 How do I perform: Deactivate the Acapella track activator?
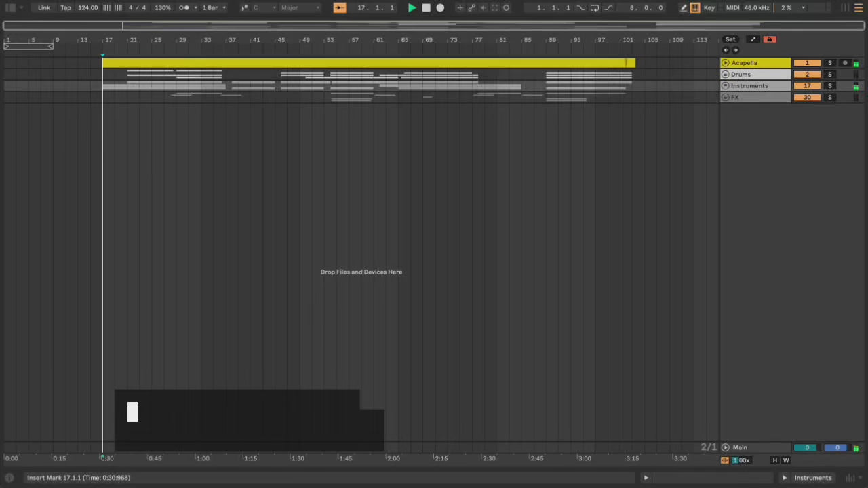(806, 63)
